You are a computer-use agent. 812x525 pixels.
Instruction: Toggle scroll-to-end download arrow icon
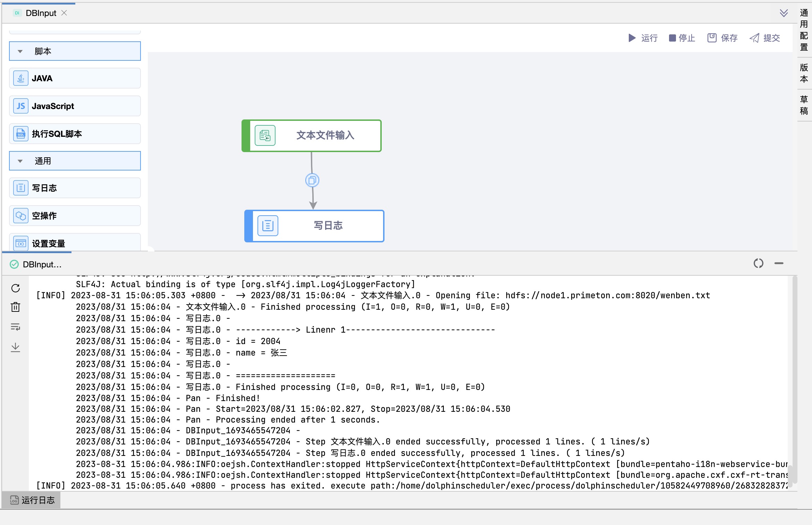[x=16, y=347]
